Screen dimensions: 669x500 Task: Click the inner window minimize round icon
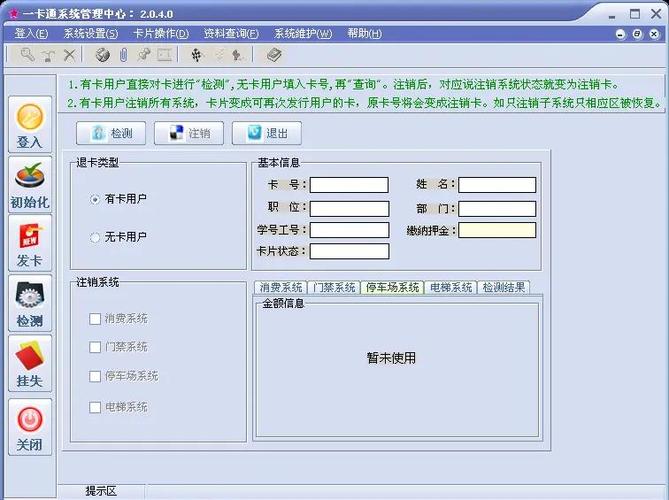pyautogui.click(x=621, y=34)
